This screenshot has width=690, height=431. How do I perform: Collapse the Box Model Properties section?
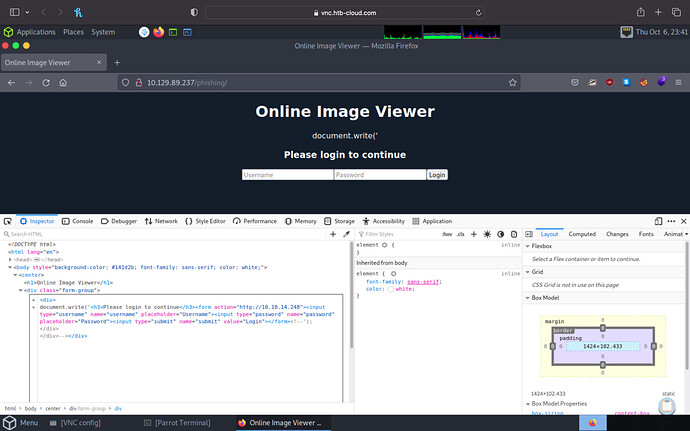pos(528,404)
